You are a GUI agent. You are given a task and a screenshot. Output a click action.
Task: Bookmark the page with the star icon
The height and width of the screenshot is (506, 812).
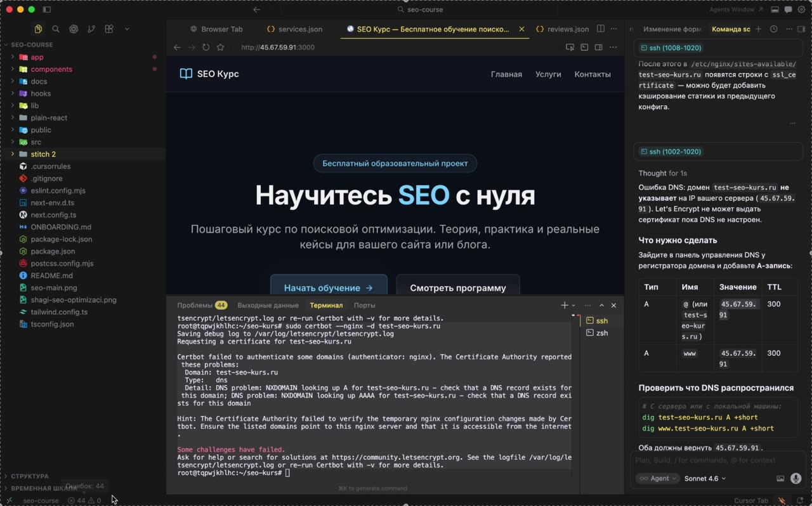(220, 47)
